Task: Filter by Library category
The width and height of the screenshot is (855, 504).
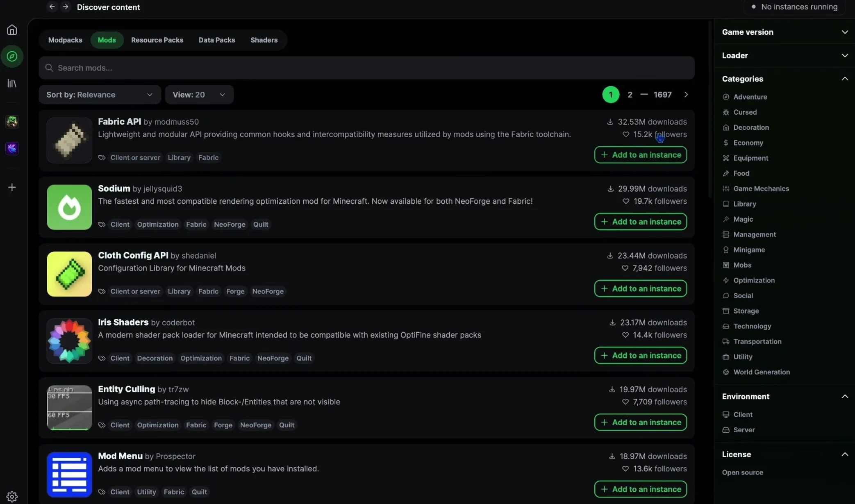Action: click(x=739, y=204)
